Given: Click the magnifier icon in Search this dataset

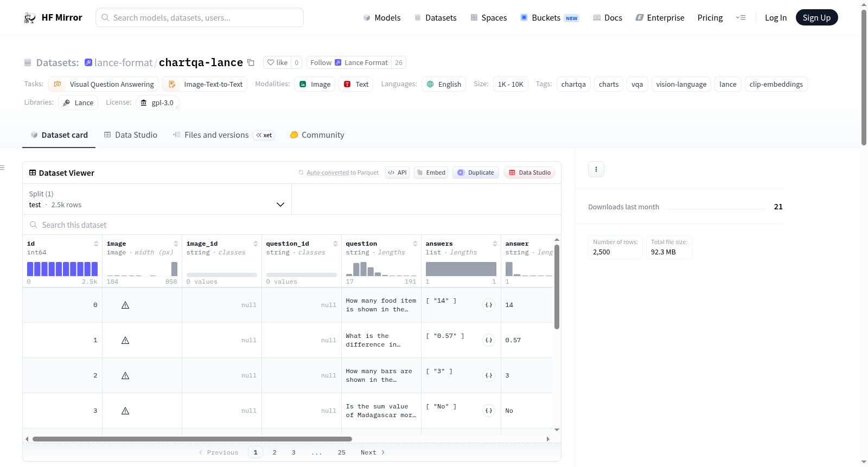Looking at the screenshot, I should click(34, 225).
